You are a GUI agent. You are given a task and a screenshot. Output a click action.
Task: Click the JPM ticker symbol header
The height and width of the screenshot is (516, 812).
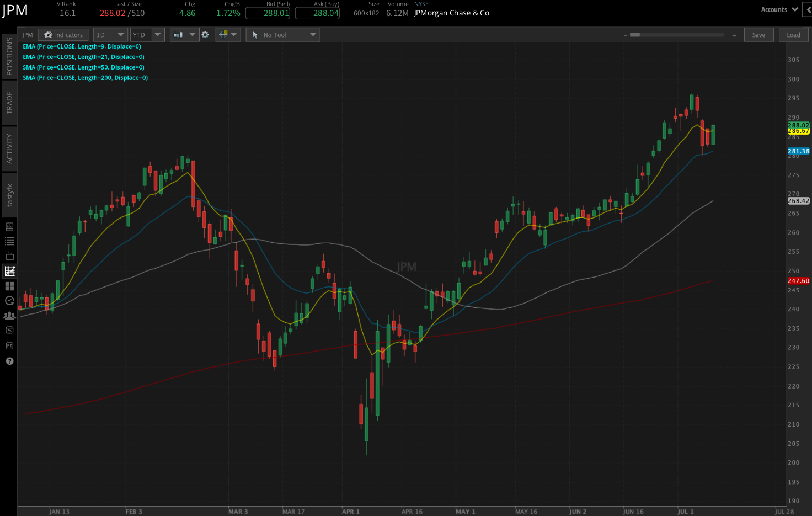[15, 10]
